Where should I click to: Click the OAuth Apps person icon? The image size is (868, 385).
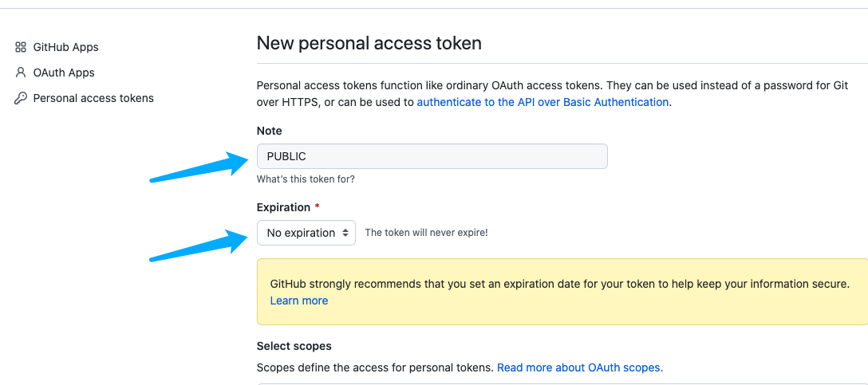(x=21, y=73)
